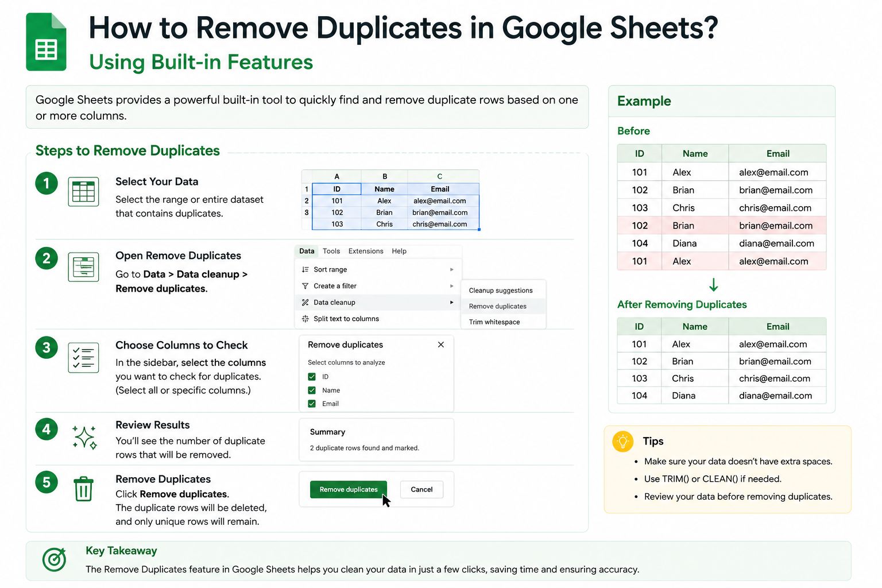Click the Data cleanup wand icon
882x588 pixels.
pos(305,303)
